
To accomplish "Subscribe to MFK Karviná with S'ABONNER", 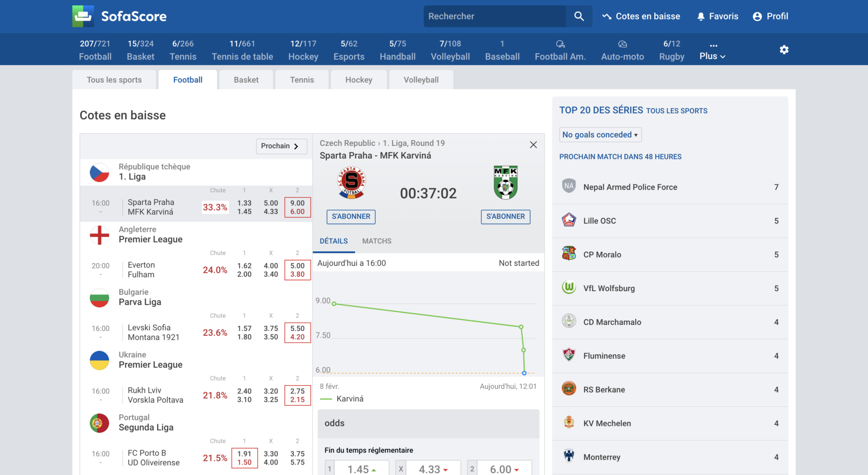I will pyautogui.click(x=505, y=216).
